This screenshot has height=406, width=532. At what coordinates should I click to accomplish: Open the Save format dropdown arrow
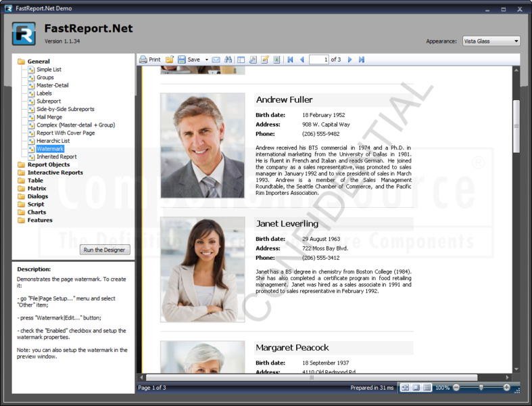(x=207, y=60)
